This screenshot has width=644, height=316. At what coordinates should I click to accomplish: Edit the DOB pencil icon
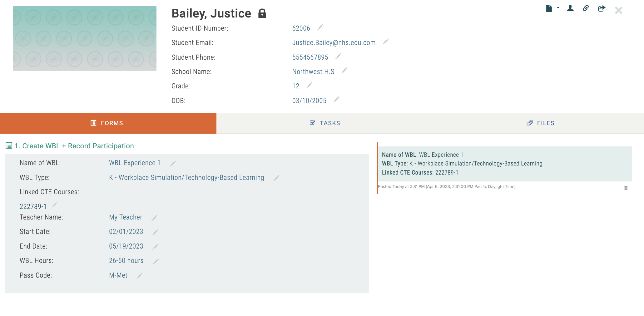point(336,100)
